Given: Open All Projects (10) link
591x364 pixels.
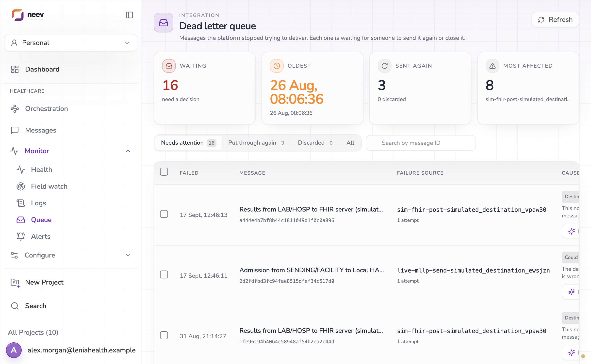Looking at the screenshot, I should (x=33, y=333).
